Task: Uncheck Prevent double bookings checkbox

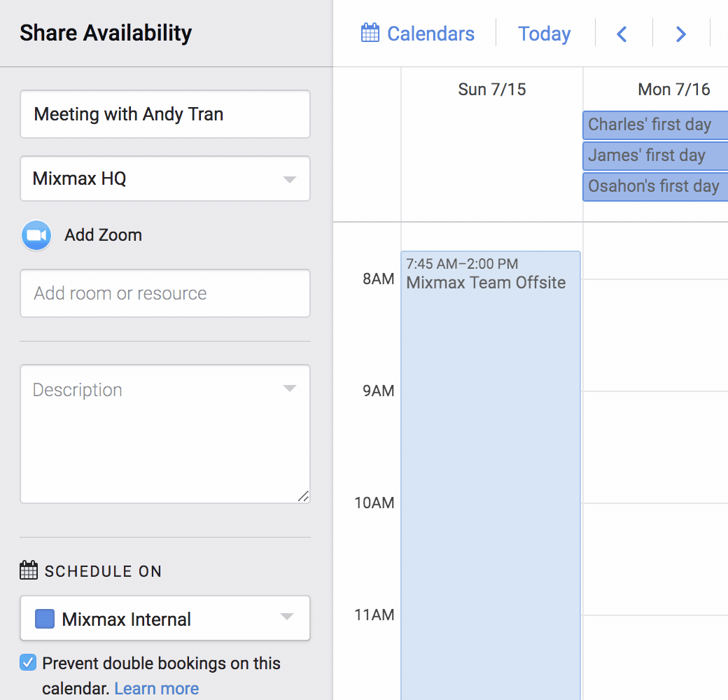Action: [x=28, y=662]
